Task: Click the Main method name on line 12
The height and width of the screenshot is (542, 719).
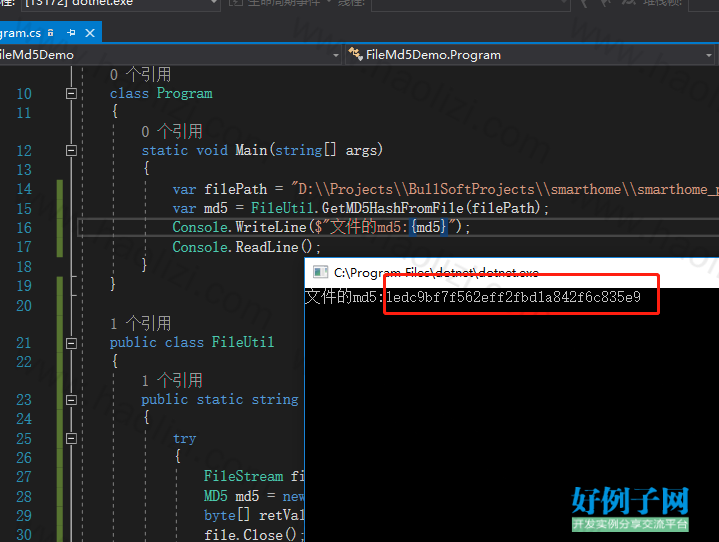Action: tap(251, 150)
